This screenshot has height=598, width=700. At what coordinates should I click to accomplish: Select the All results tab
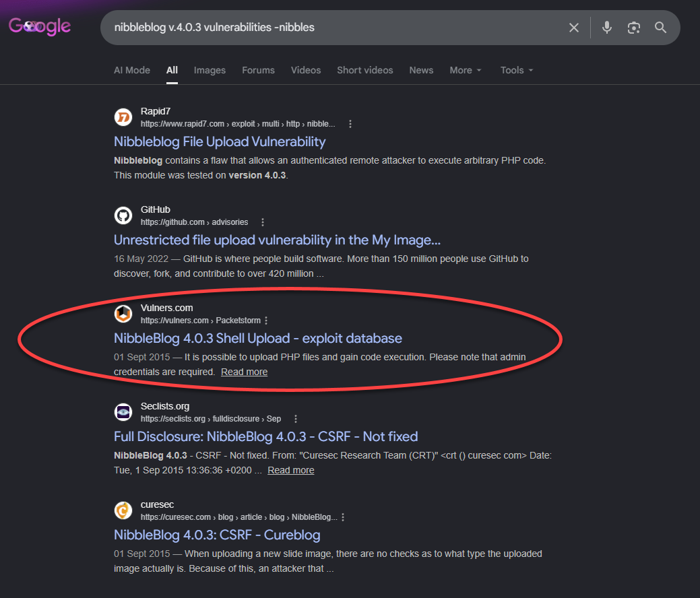click(172, 70)
